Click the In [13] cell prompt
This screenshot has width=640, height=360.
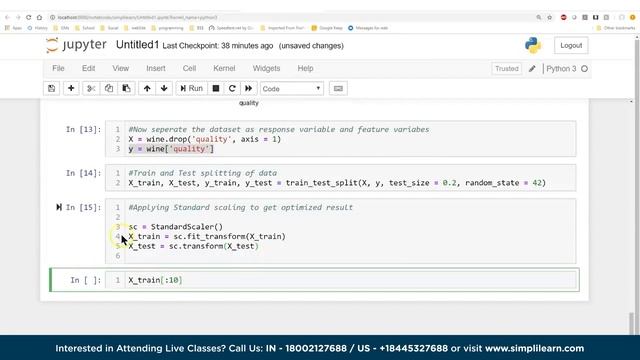83,129
